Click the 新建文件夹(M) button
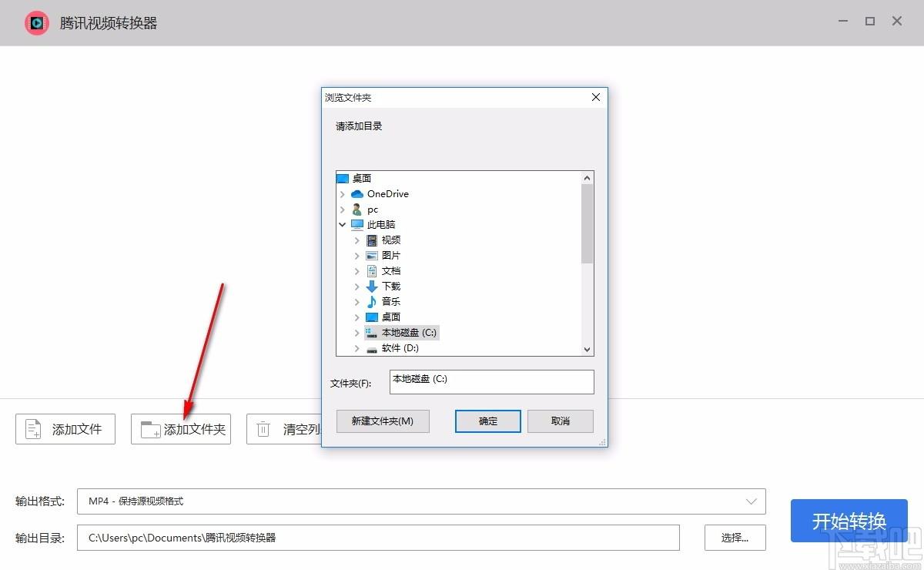Screen dimensions: 924x570 tap(383, 421)
